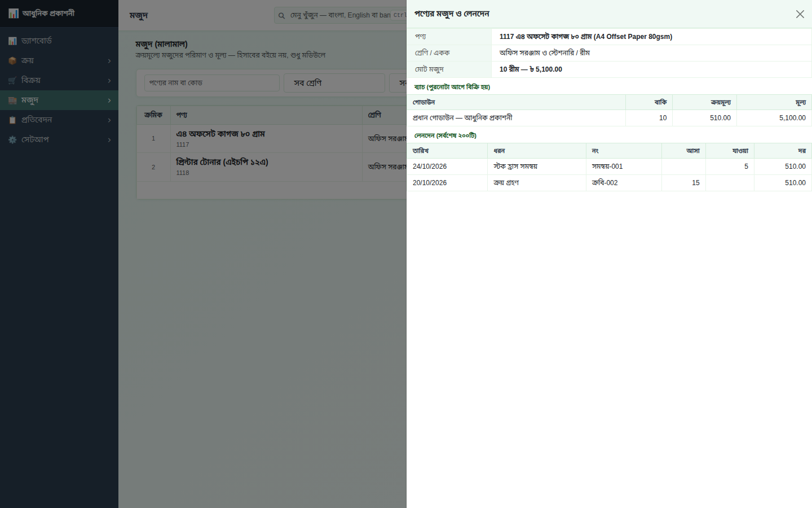Image resolution: width=812 pixels, height=508 pixels.
Task: Open ড্যাশবোর্ড from the sidebar menu
Action: [x=59, y=41]
